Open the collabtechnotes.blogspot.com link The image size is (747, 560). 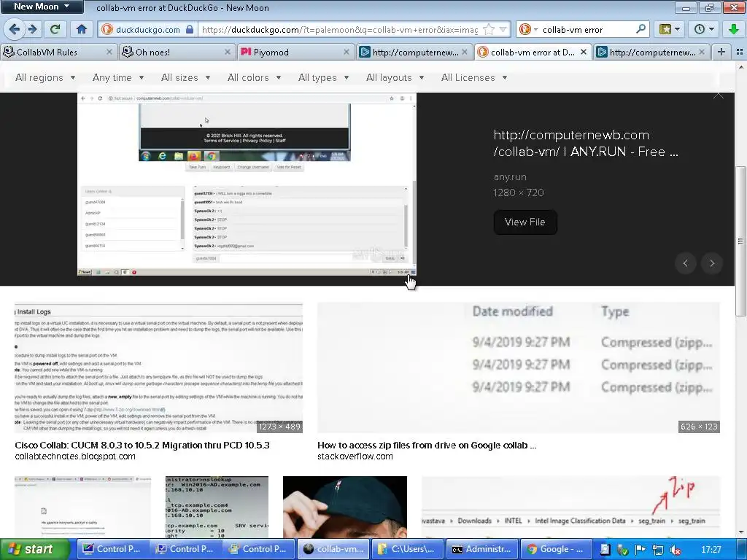pos(75,456)
